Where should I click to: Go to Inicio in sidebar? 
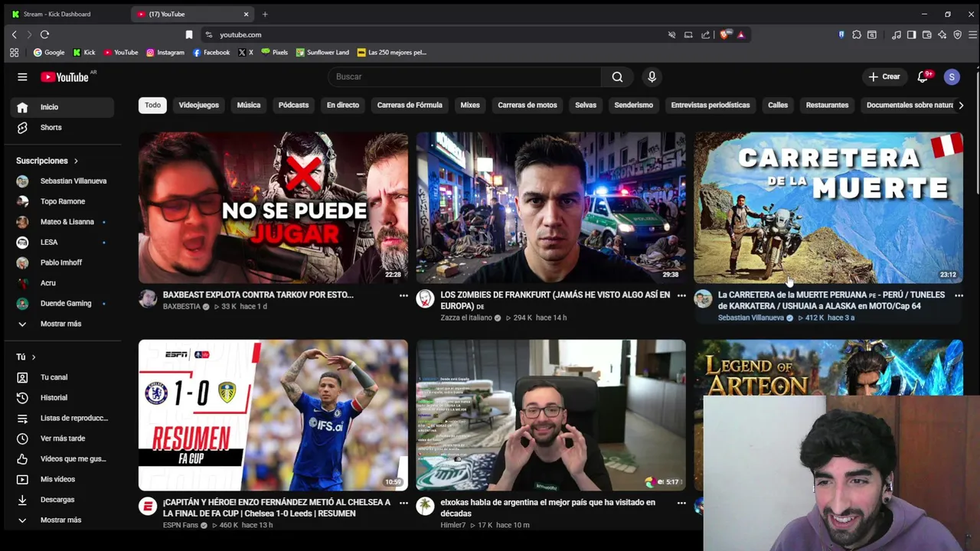[61, 107]
